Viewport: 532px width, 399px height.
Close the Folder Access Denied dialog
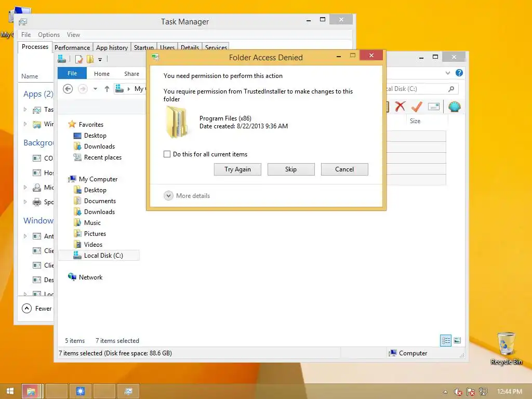point(371,55)
